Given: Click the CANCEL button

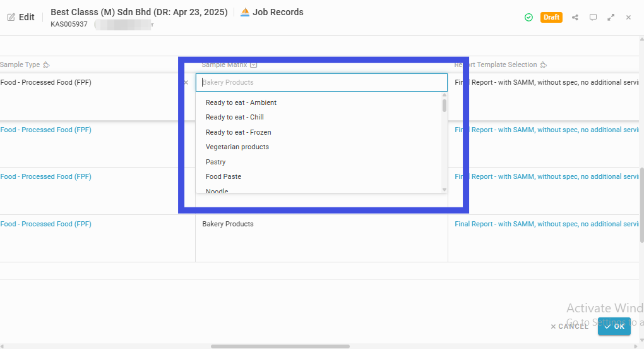Looking at the screenshot, I should [569, 326].
